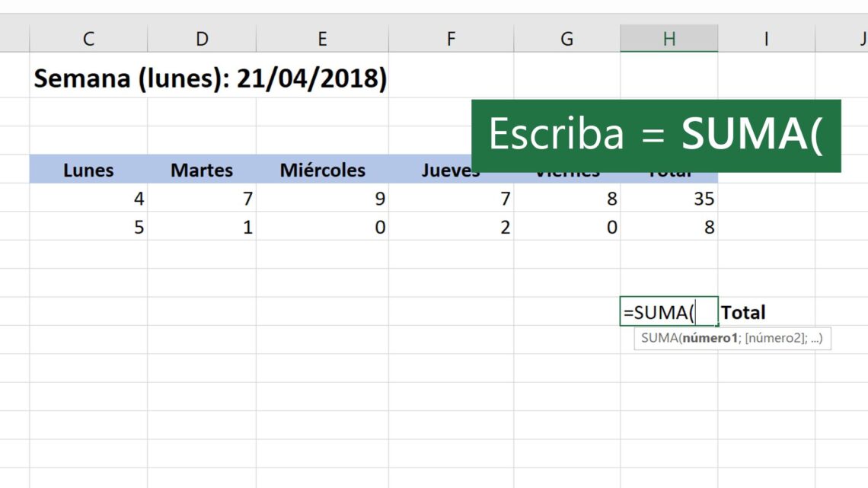This screenshot has width=868, height=488.
Task: Click the cell showing total 35
Action: click(669, 198)
